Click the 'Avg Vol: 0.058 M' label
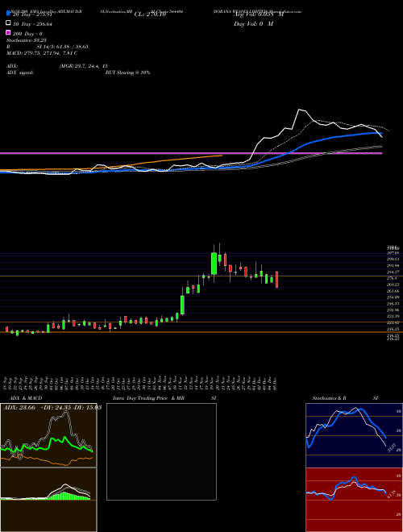This screenshot has height=532, width=403. tap(259, 15)
